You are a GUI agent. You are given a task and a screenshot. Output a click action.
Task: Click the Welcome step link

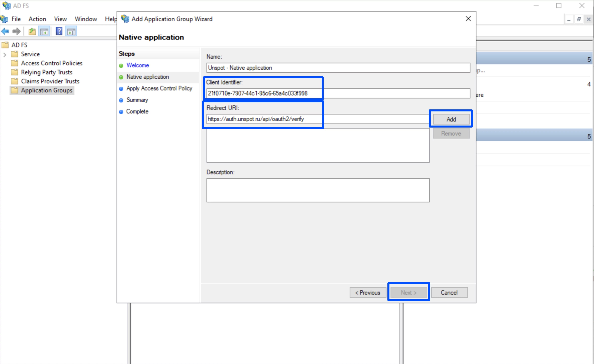[x=138, y=65]
